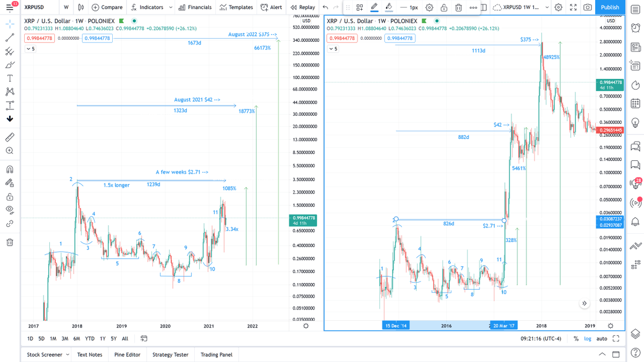Open the Text Notes tab
Screen dimensions: 644x362
click(x=90, y=354)
